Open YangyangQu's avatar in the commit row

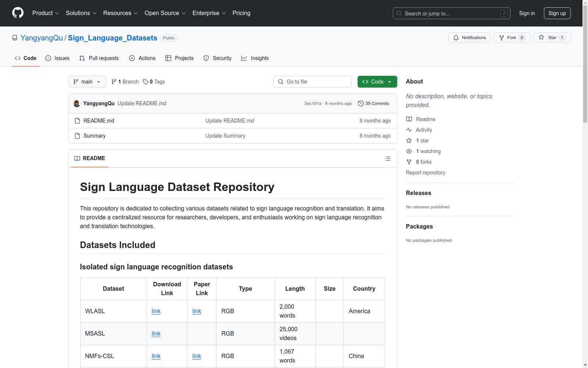click(77, 103)
